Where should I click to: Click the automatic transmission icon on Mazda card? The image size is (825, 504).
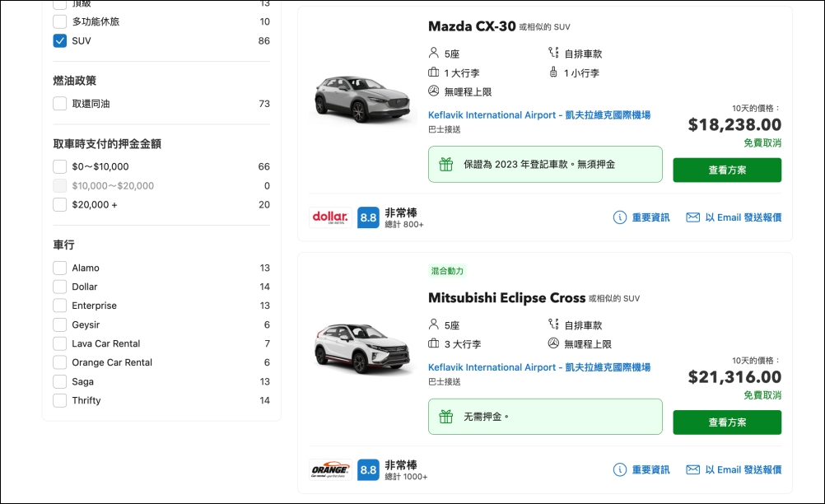pos(553,53)
